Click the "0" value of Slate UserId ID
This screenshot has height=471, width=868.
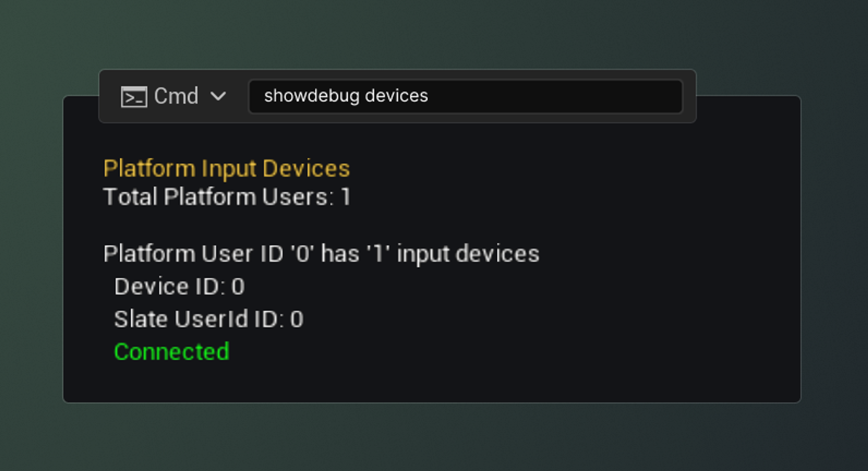pyautogui.click(x=297, y=319)
